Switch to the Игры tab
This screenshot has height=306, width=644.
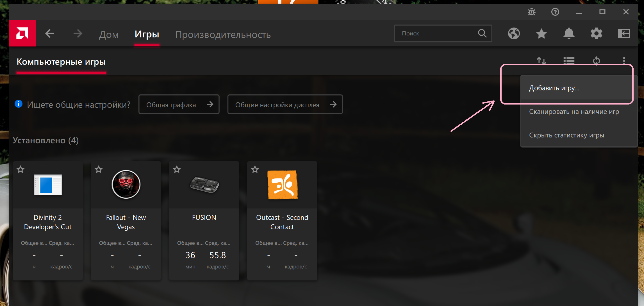point(147,34)
